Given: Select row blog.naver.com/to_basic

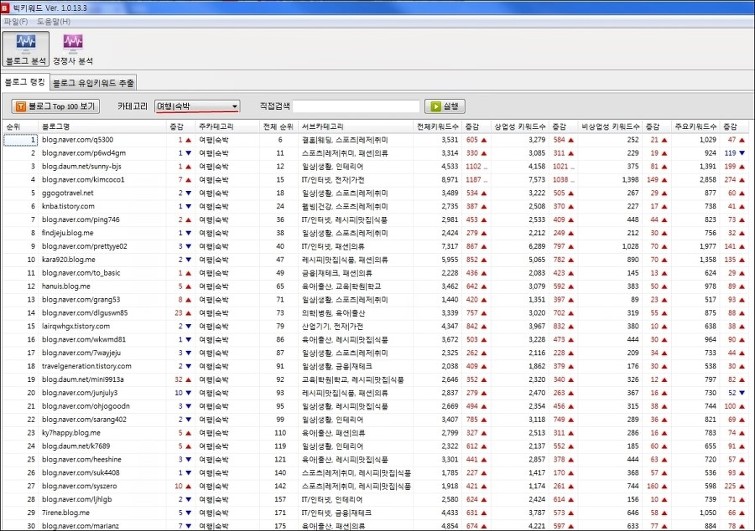Looking at the screenshot, I should 376,273.
